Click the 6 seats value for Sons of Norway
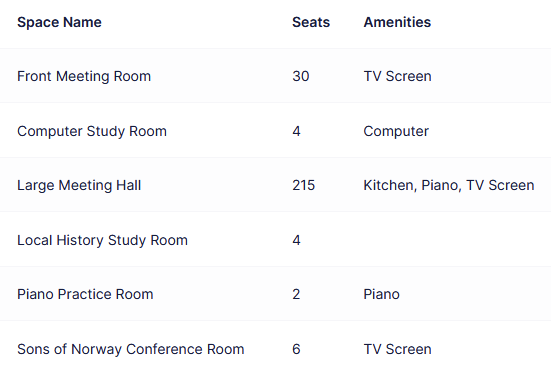The height and width of the screenshot is (387, 551). 296,349
